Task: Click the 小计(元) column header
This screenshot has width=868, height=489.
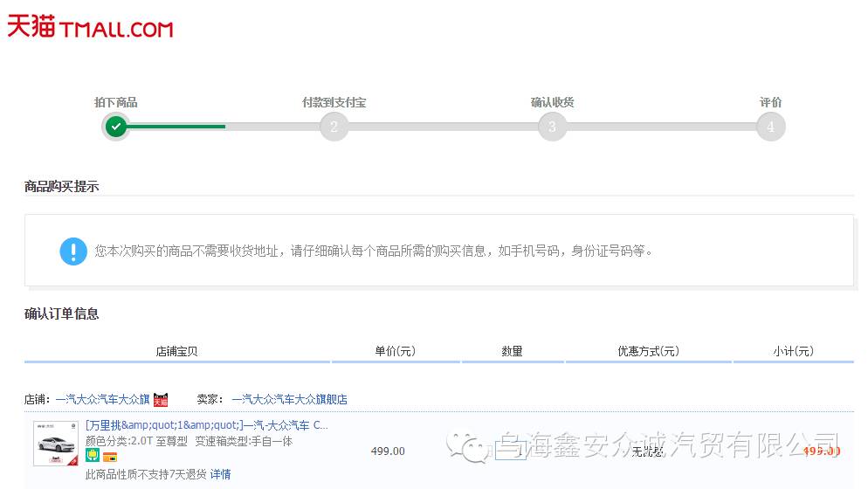Action: click(793, 351)
